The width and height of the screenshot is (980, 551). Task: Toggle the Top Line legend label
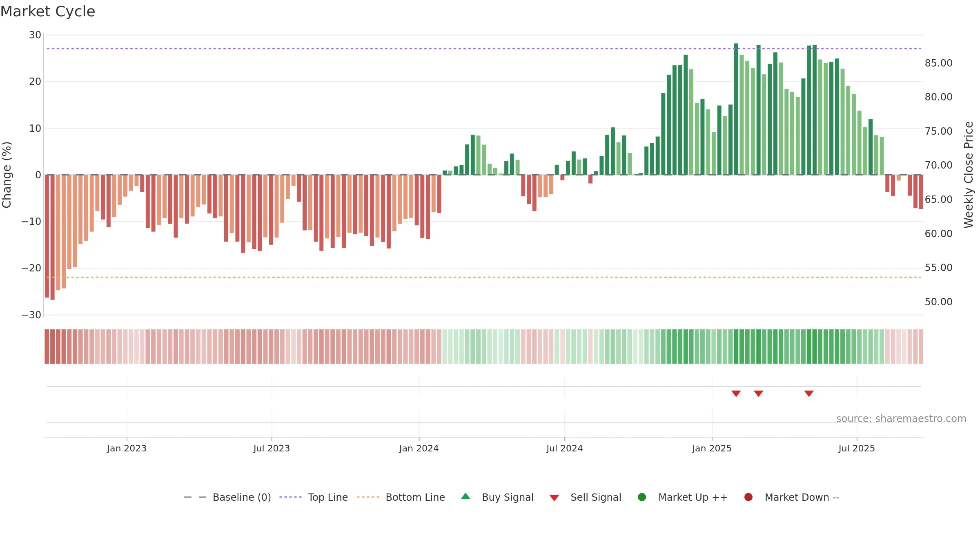328,497
